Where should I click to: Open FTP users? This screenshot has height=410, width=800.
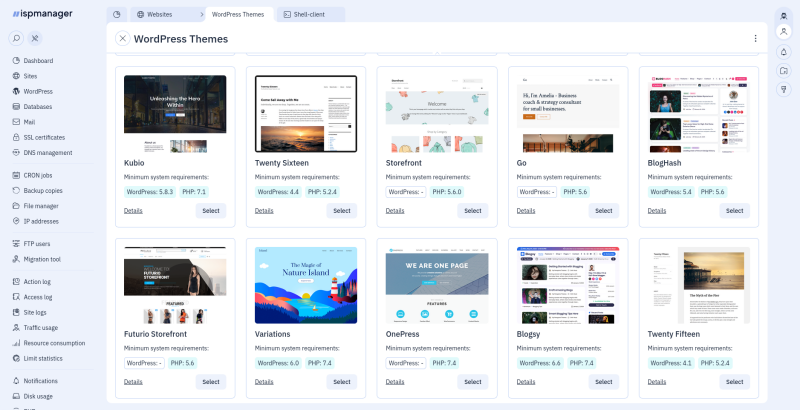37,244
